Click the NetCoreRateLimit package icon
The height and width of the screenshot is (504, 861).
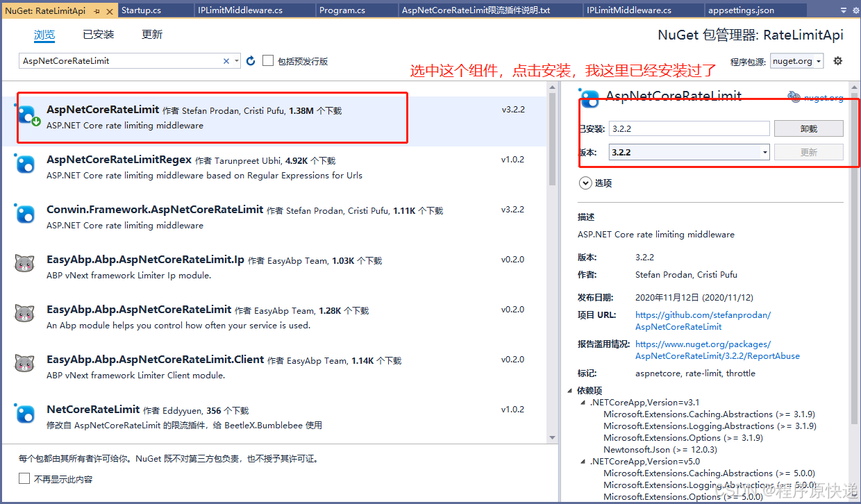25,414
